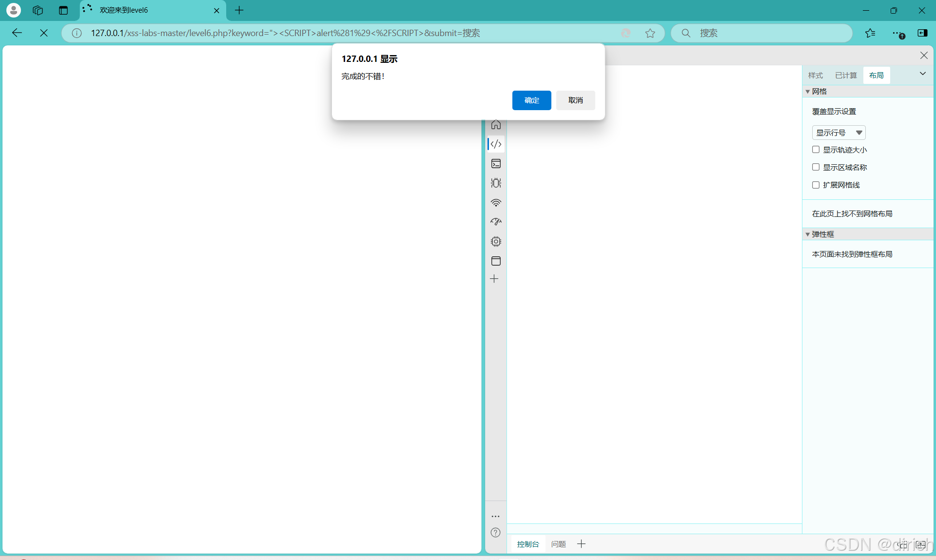The width and height of the screenshot is (936, 560).
Task: Click the DevTools help question mark icon
Action: pos(495,533)
